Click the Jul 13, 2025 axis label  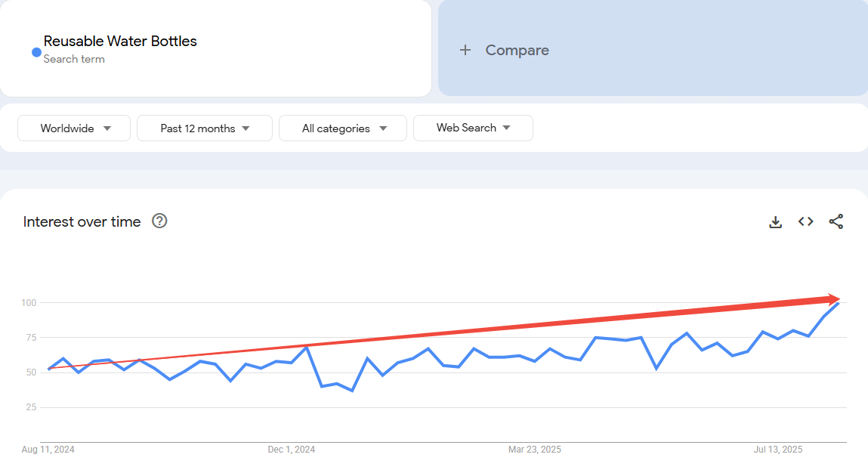coord(777,449)
